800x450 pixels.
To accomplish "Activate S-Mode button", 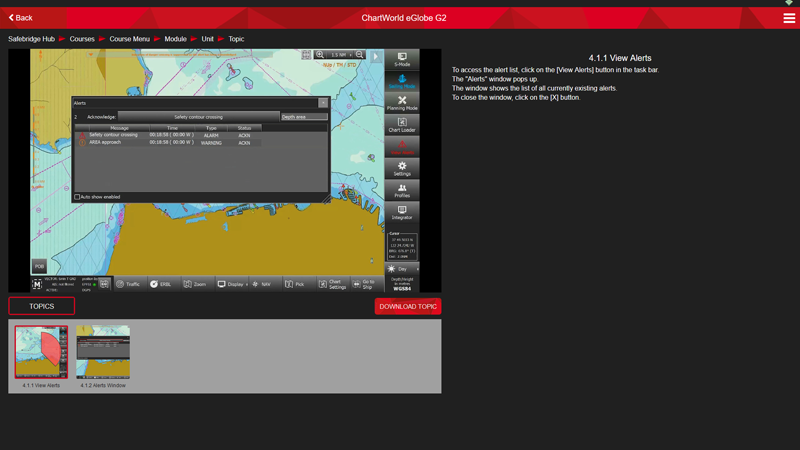I will (x=402, y=59).
